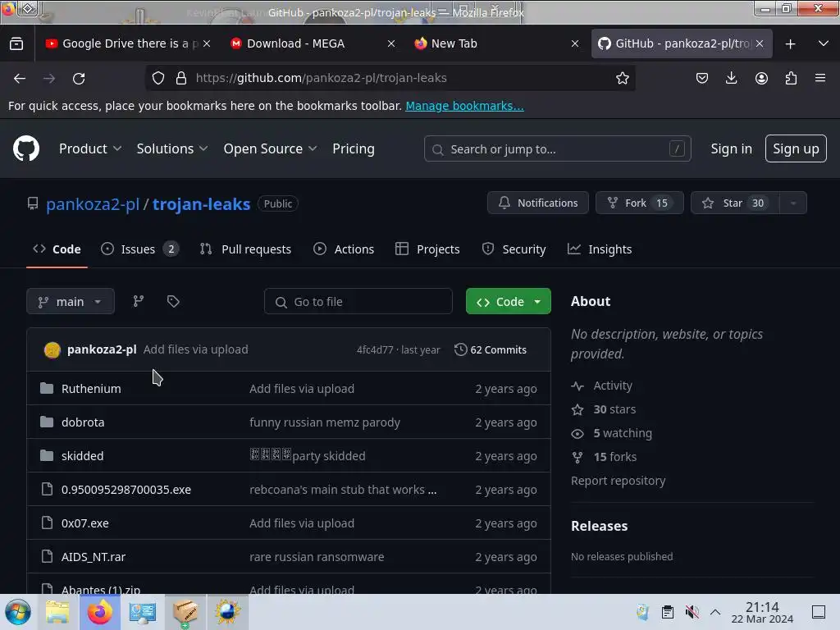Image resolution: width=840 pixels, height=630 pixels.
Task: Open the Pull requests tab
Action: coord(245,249)
